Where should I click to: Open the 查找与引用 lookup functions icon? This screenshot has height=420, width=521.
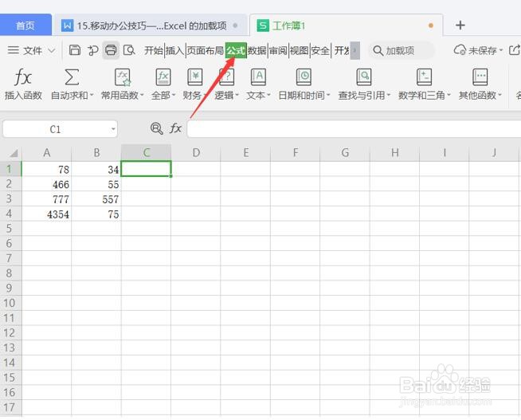pyautogui.click(x=364, y=77)
